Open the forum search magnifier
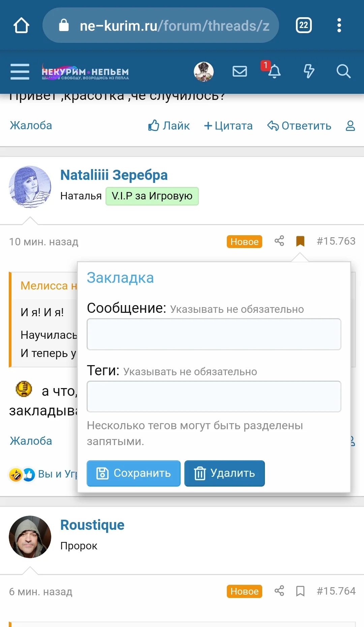This screenshot has height=627, width=364. click(x=343, y=71)
